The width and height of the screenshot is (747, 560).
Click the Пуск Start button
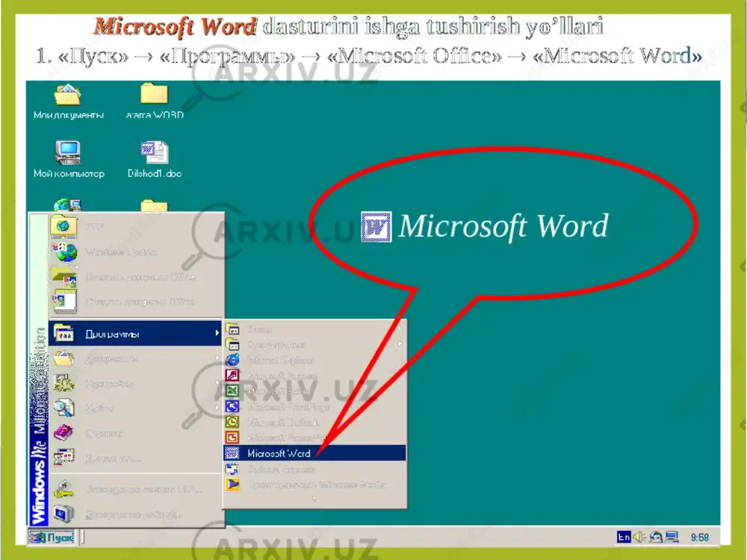coord(52,538)
